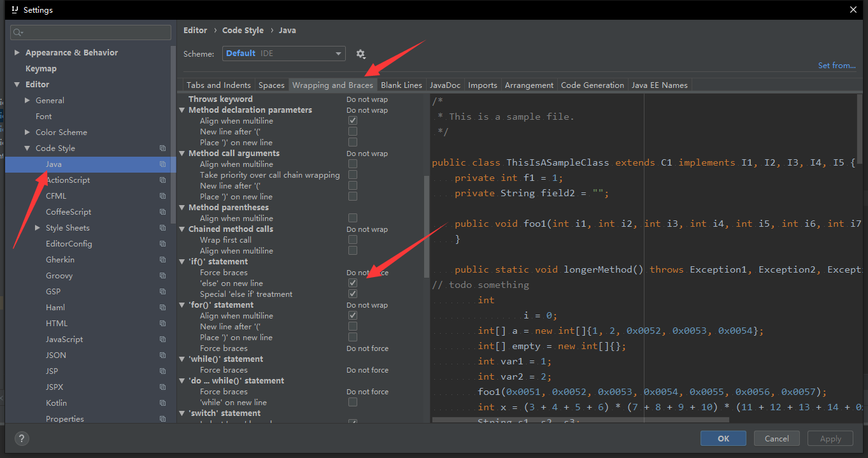Switch to the Blank Lines tab

[x=401, y=85]
